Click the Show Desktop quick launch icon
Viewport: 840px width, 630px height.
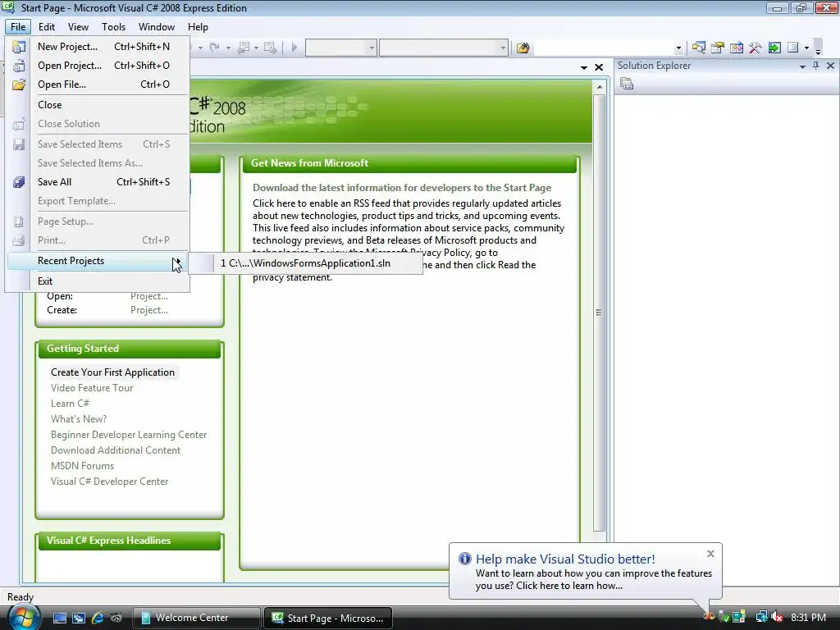coord(59,618)
